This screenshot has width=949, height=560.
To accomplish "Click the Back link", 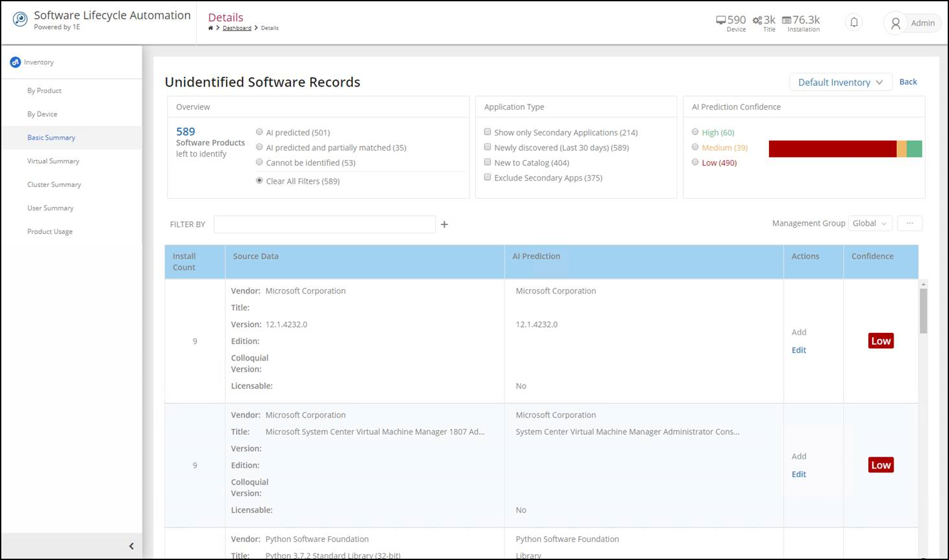I will tap(908, 82).
